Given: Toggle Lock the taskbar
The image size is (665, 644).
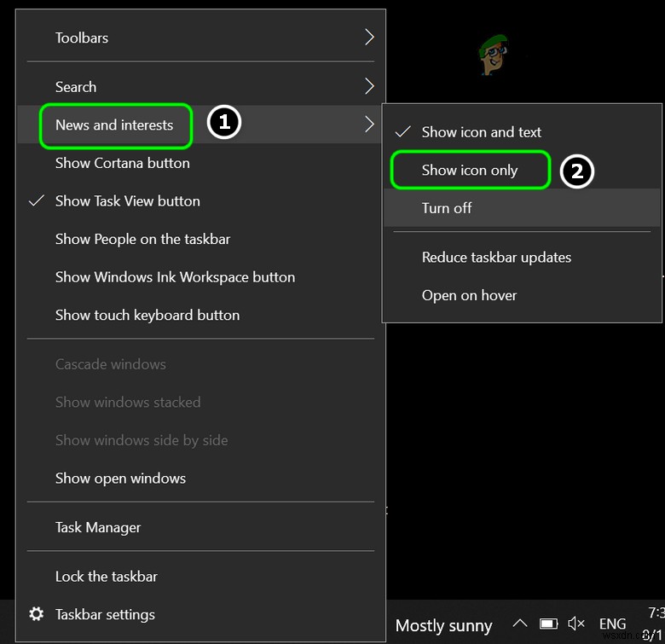Looking at the screenshot, I should pyautogui.click(x=107, y=577).
